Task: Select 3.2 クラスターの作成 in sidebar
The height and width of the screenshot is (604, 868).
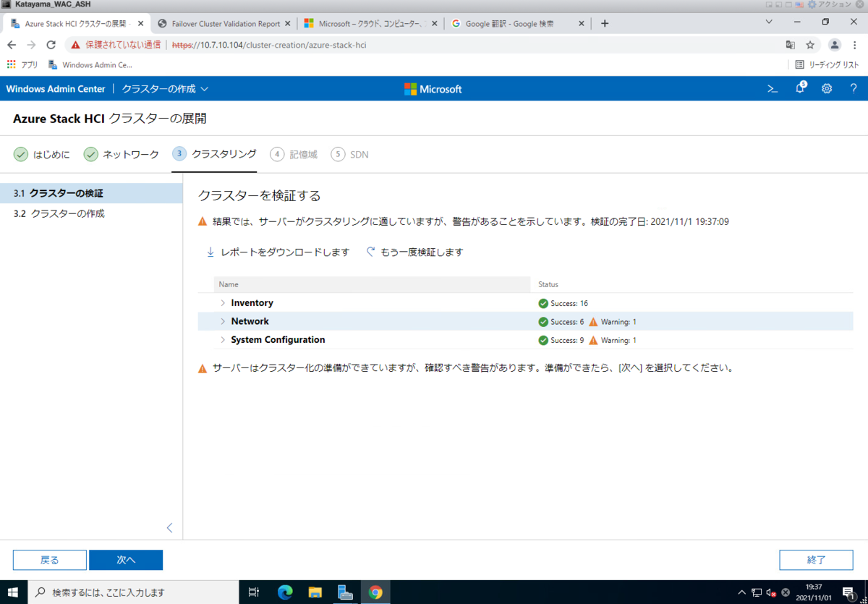Action: click(91, 214)
